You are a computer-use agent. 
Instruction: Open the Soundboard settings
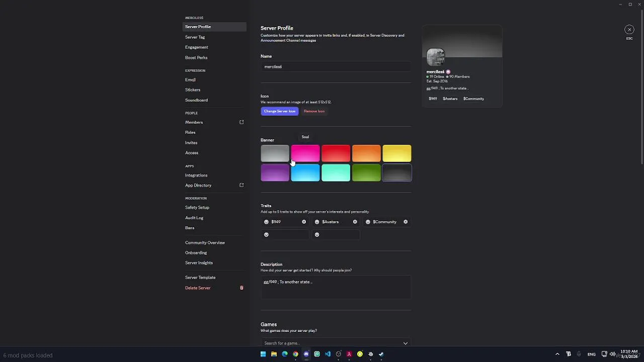[214, 100]
